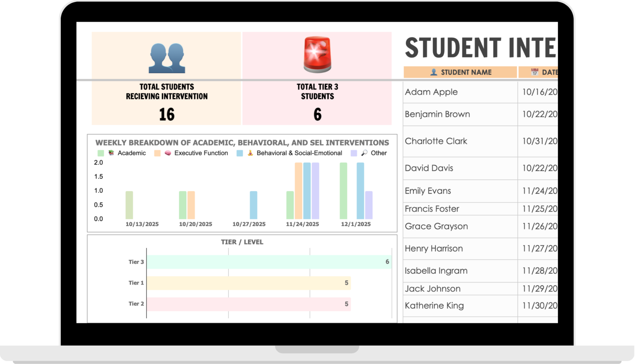Click the brain icon beside Executive Function
Viewport: 635px width, 364px height.
click(168, 153)
